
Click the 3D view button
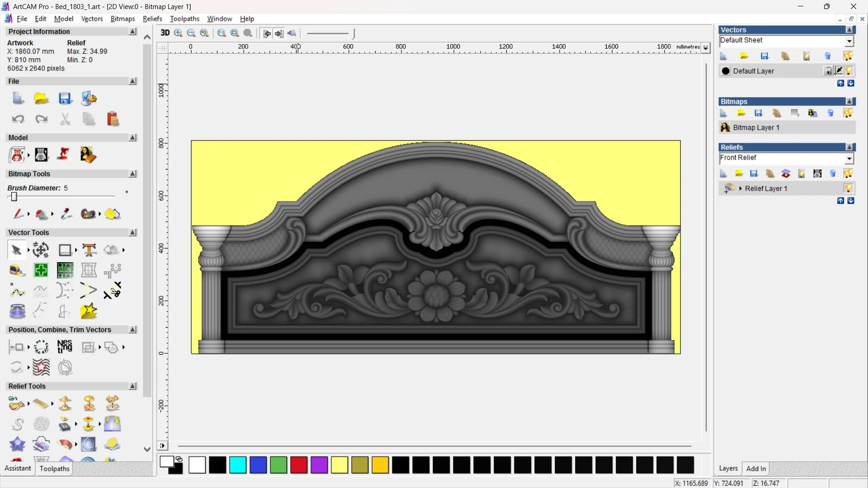click(x=165, y=33)
